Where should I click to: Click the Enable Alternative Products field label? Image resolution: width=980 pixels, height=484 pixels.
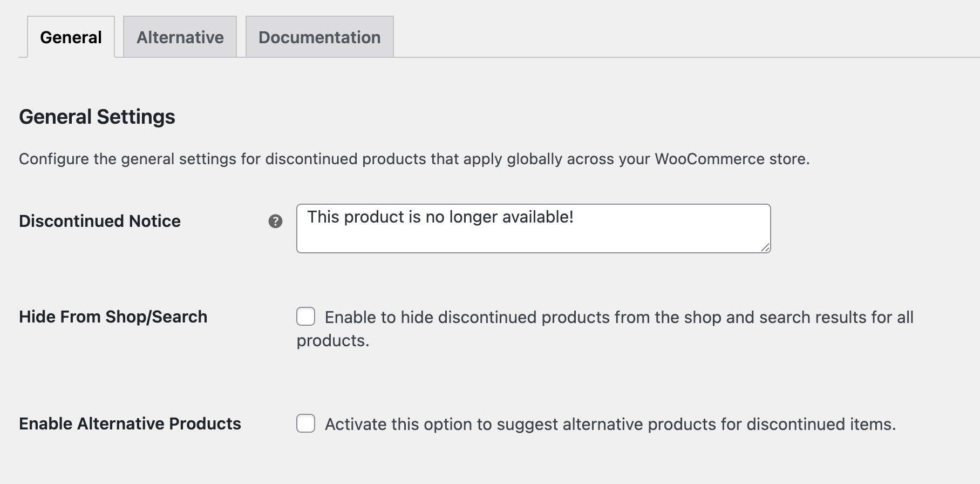click(x=130, y=423)
